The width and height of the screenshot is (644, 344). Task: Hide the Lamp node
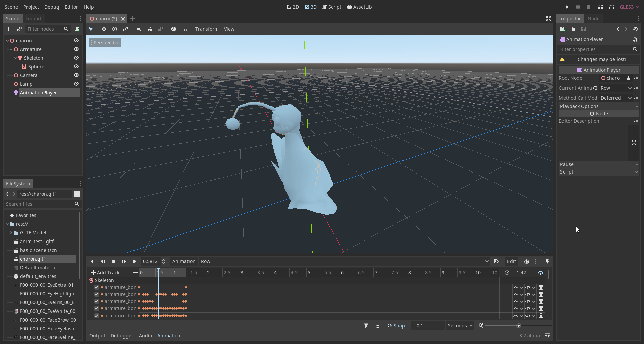tap(76, 84)
